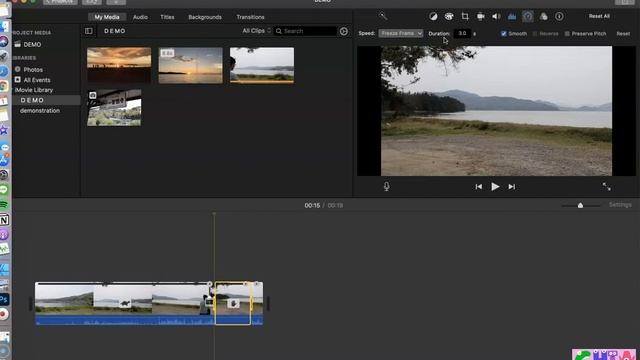Click the media Search field
The width and height of the screenshot is (640, 360).
point(305,31)
